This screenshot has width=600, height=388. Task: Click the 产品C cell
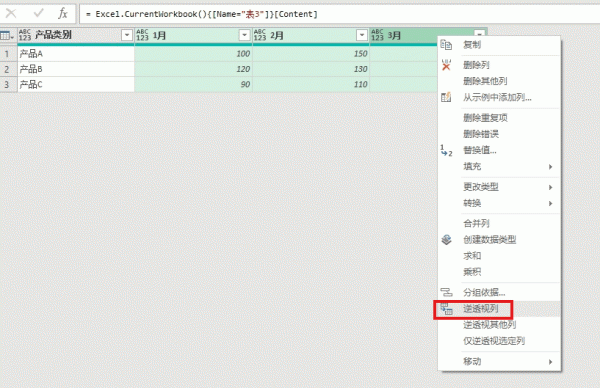tap(76, 85)
